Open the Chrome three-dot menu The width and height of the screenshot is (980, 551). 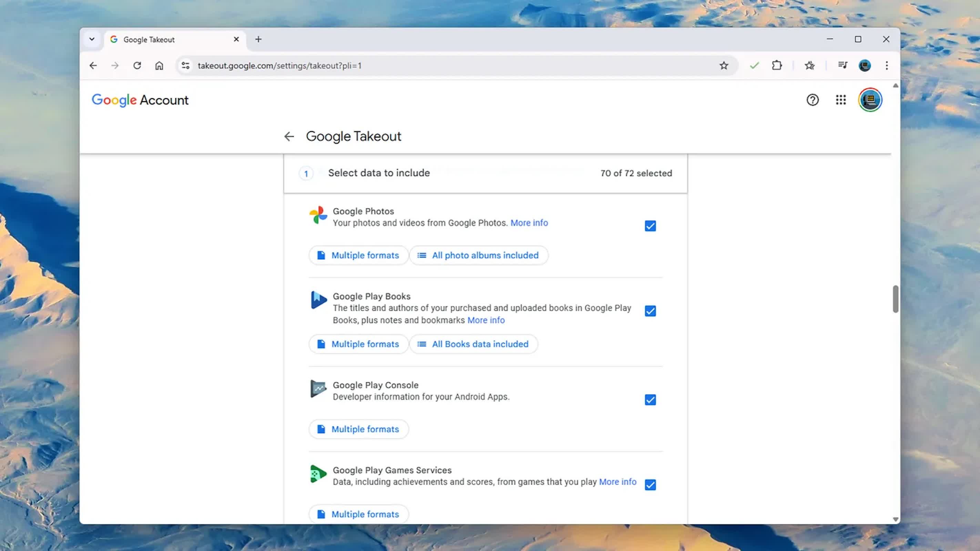pyautogui.click(x=886, y=65)
